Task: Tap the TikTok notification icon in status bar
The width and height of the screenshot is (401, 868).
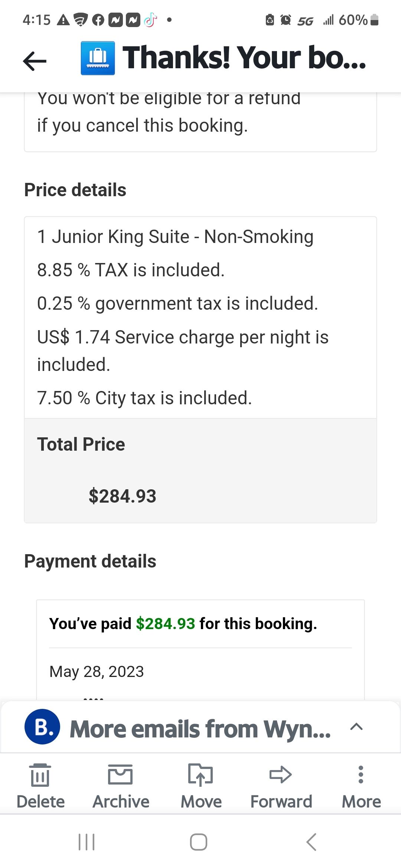Action: click(x=150, y=20)
